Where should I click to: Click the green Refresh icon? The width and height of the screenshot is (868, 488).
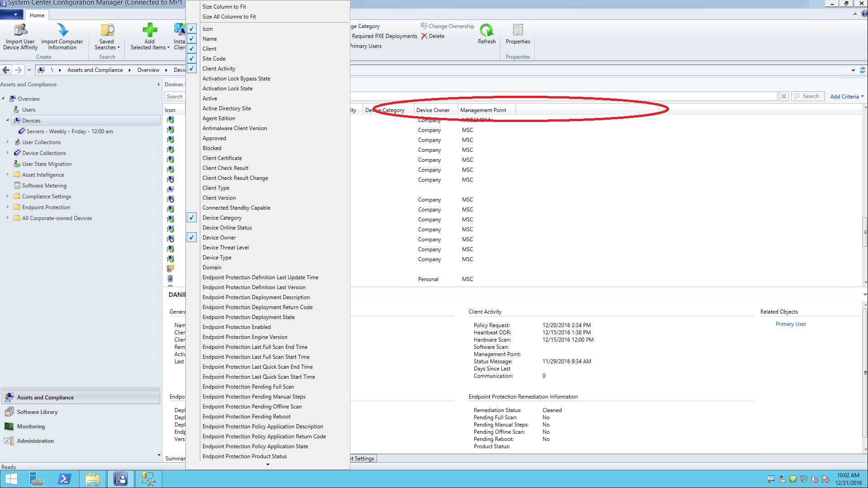tap(486, 30)
